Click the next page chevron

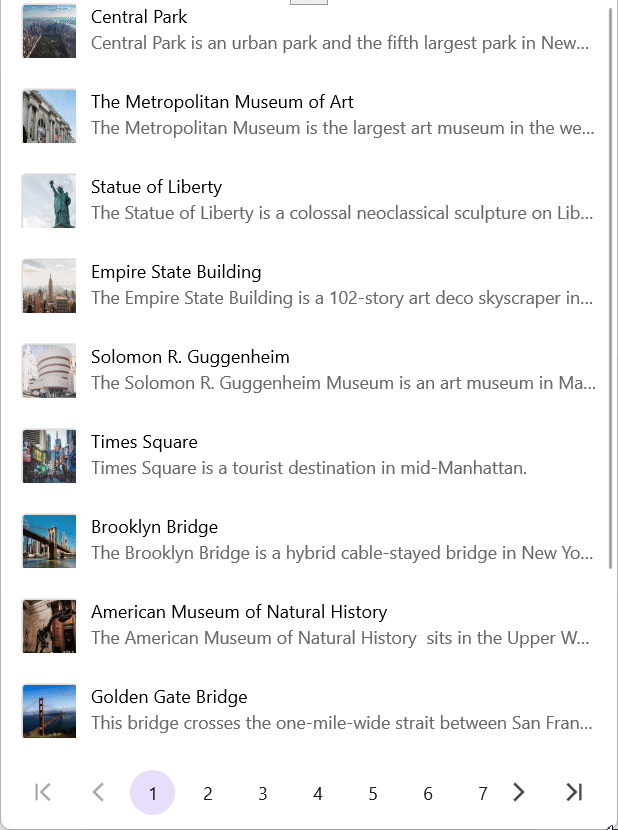coord(518,793)
